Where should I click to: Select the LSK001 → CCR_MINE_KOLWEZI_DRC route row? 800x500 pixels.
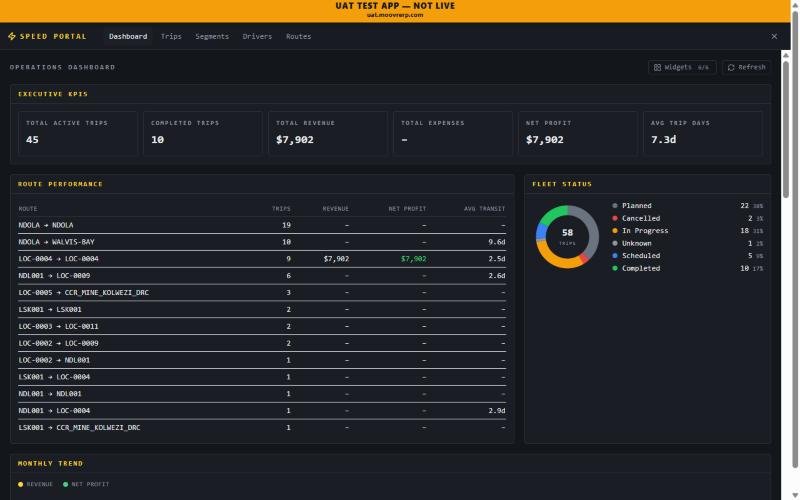point(262,427)
